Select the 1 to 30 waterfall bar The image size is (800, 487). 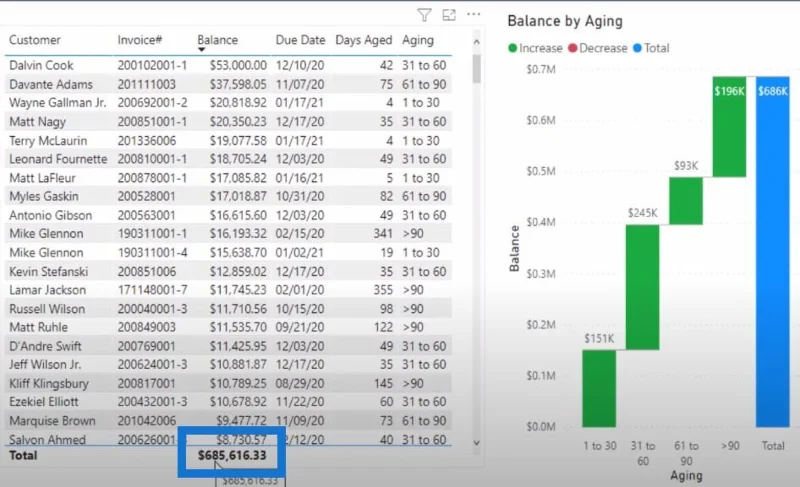(x=599, y=388)
